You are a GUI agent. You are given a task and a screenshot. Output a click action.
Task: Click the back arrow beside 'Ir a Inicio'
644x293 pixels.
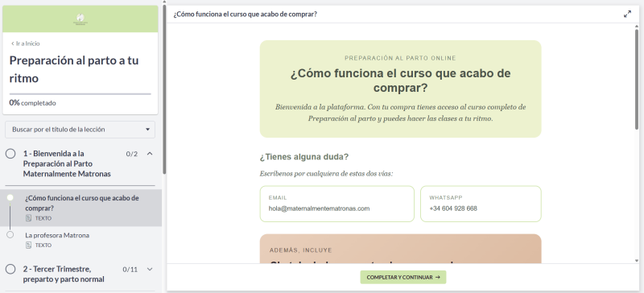pos(13,43)
